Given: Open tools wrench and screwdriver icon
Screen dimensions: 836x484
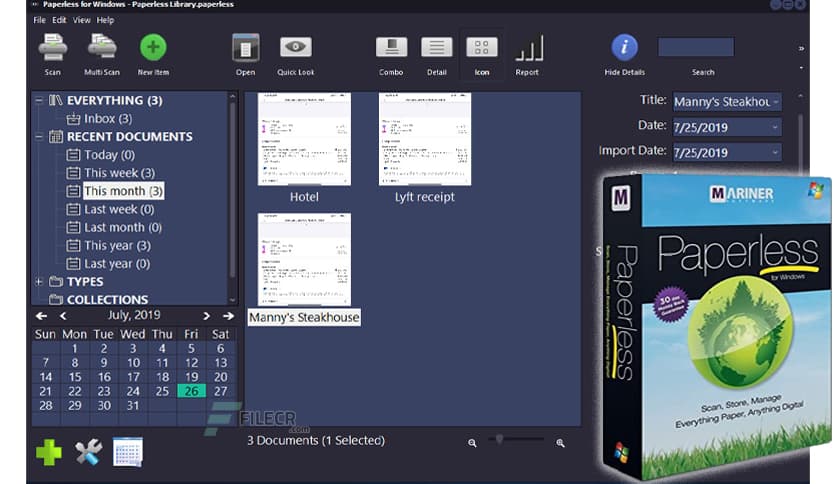Looking at the screenshot, I should coord(88,452).
